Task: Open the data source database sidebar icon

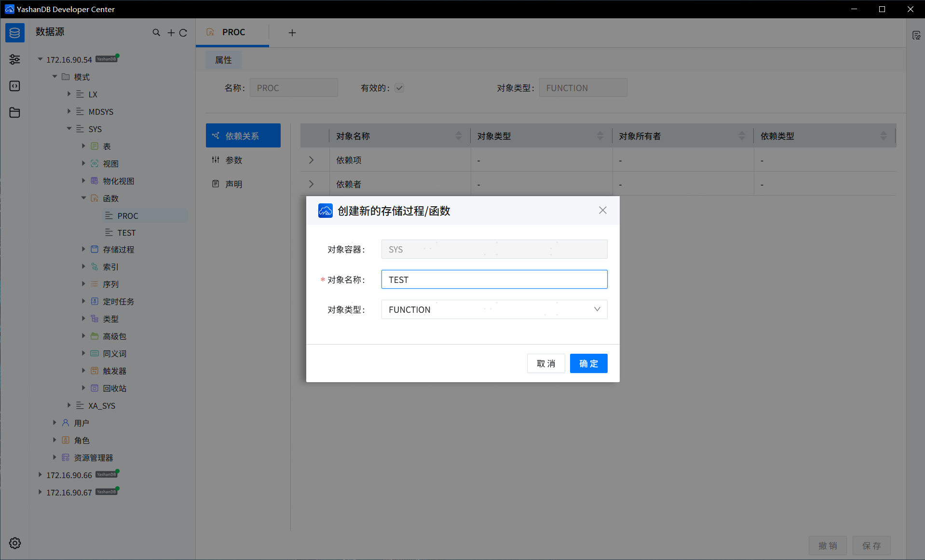Action: click(x=15, y=33)
